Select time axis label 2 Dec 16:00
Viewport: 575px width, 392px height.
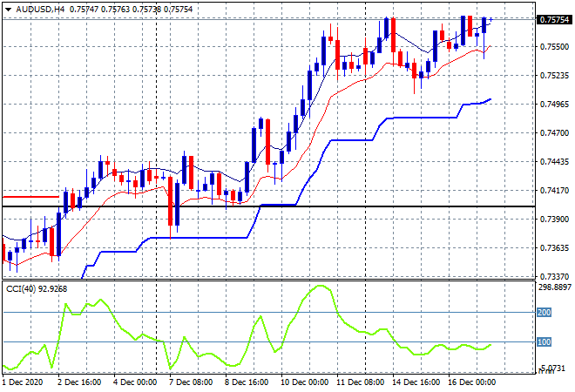click(x=79, y=382)
